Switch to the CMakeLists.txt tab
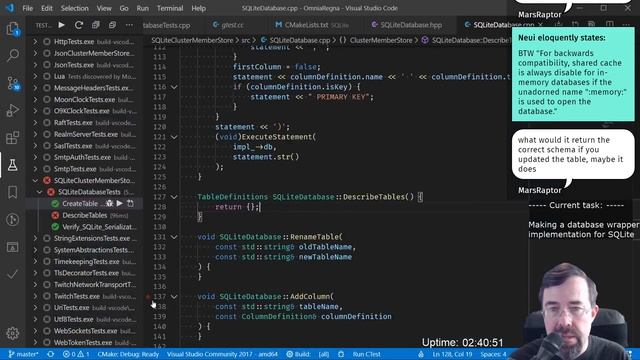Image resolution: width=640 pixels, height=360 pixels. 312,25
